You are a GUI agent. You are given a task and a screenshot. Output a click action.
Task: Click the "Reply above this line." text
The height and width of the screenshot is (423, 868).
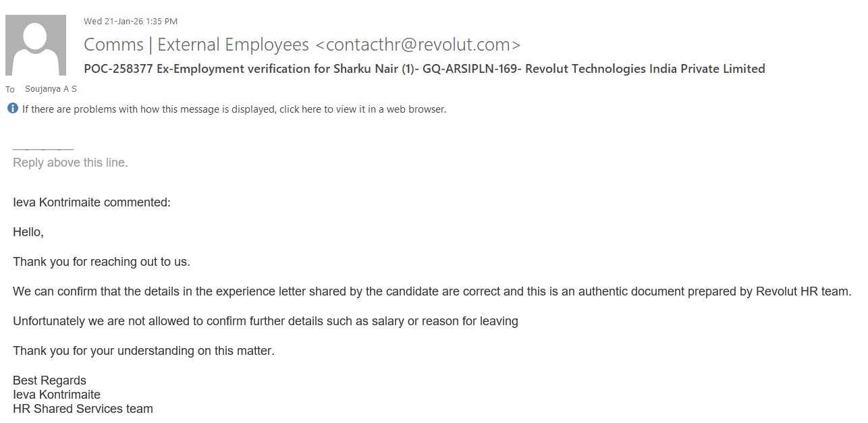(x=70, y=163)
